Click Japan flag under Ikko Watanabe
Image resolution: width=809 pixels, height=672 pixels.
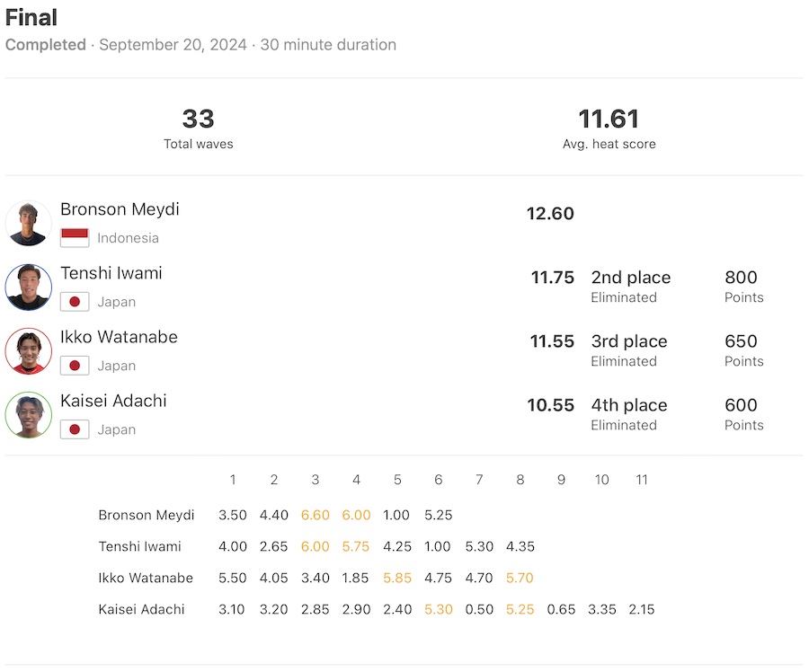75,366
